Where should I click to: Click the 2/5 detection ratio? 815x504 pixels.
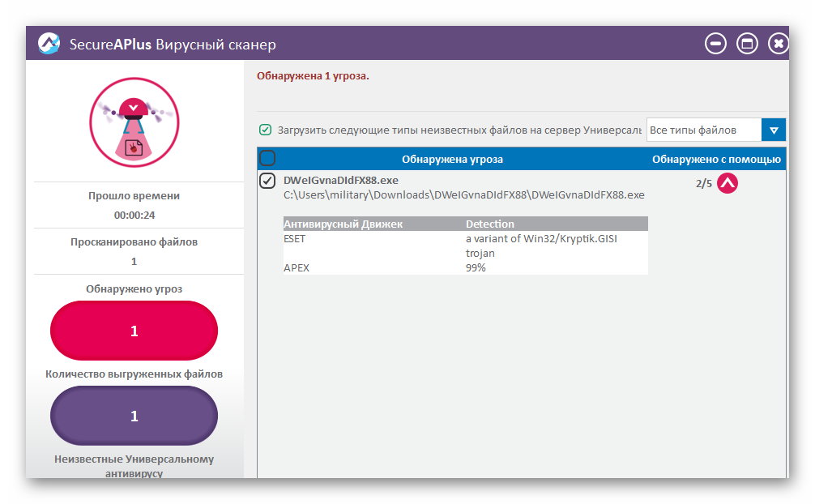704,183
